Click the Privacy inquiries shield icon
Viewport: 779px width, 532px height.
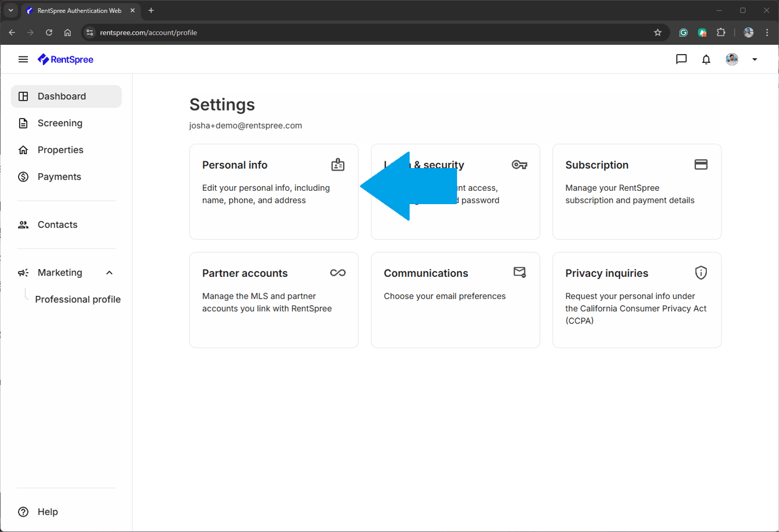click(x=701, y=273)
